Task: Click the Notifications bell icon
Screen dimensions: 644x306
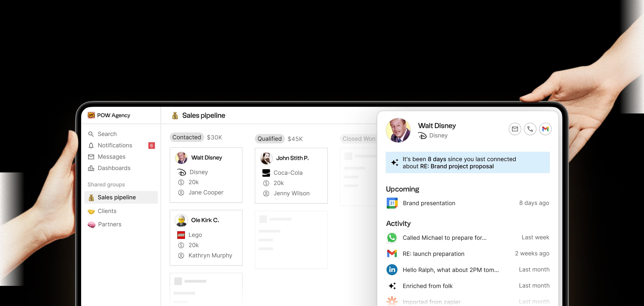Action: [91, 145]
